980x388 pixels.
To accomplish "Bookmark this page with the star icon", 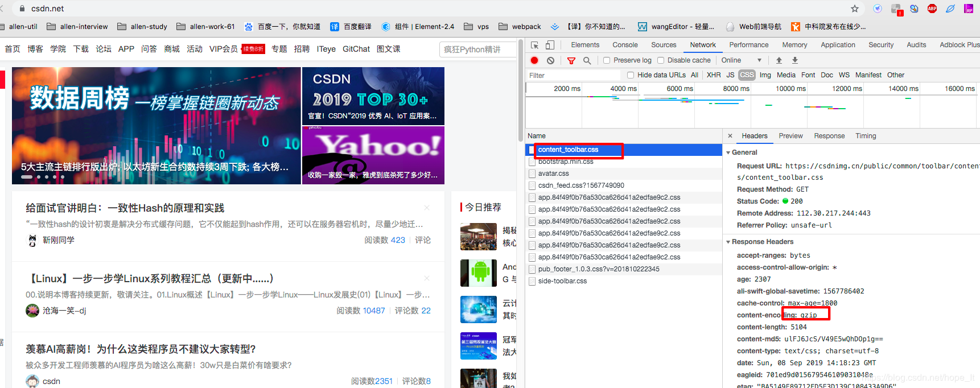I will click(x=854, y=9).
